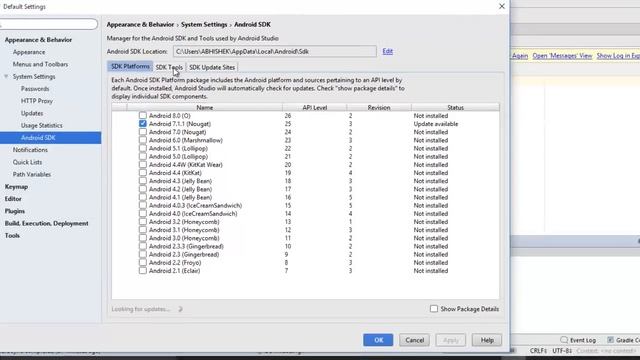Viewport: 640px width, 360px height.
Task: Click the CRLF line separator status entry
Action: click(538, 351)
